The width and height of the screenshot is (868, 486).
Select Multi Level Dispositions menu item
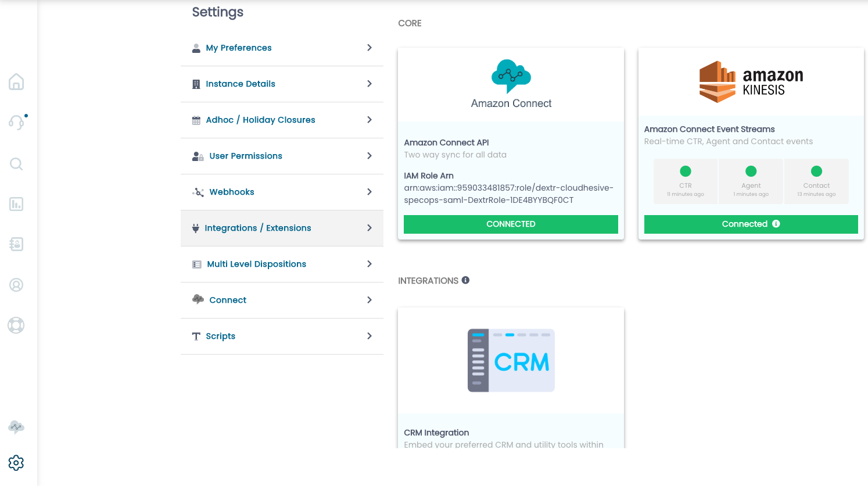coord(282,264)
